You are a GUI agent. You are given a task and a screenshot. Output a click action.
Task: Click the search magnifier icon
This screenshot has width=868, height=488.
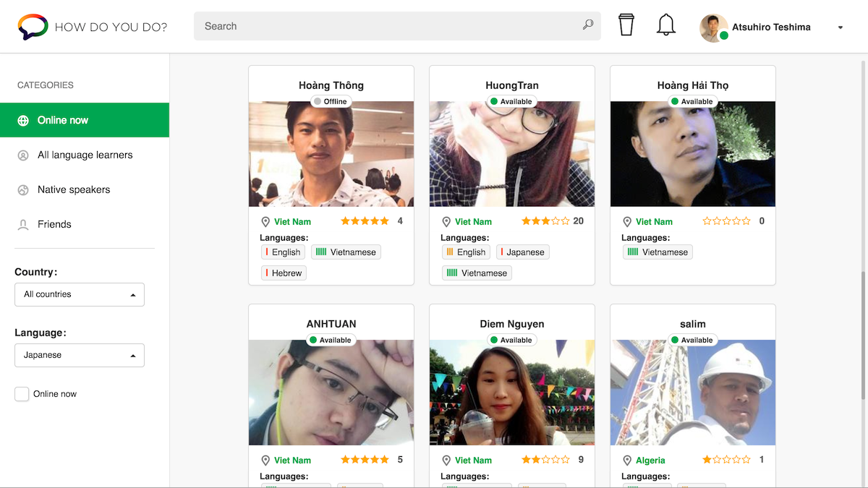pos(588,25)
